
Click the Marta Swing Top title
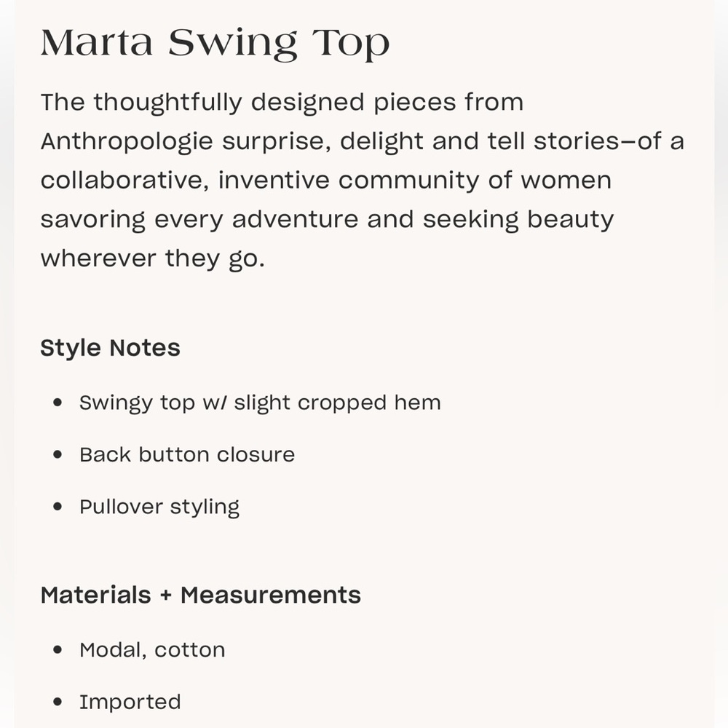tap(215, 44)
